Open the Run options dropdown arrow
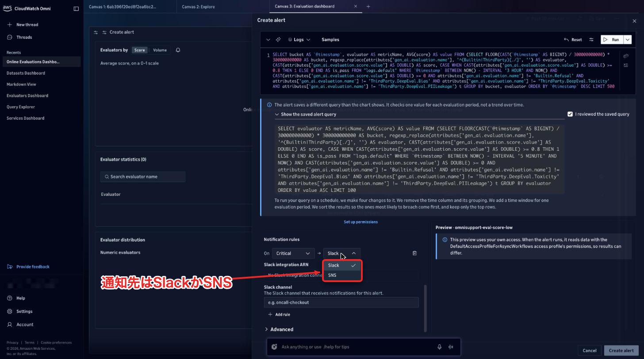The height and width of the screenshot is (359, 644). (x=627, y=40)
